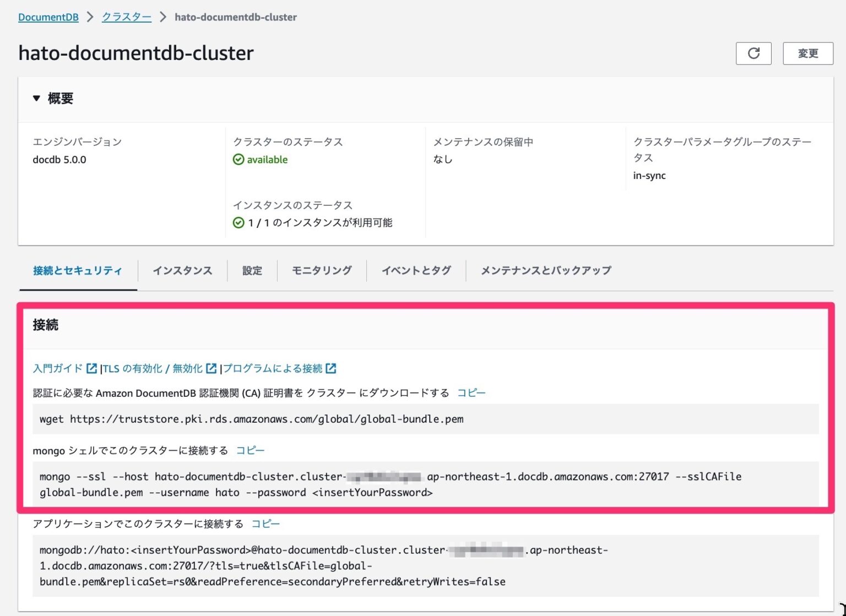Open TLS の有効化 / 無効化 link

pos(153,368)
